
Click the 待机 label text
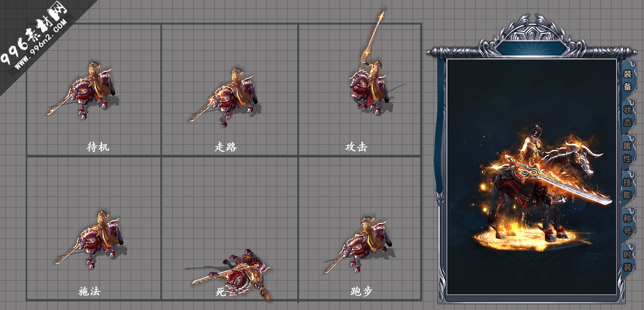[98, 147]
